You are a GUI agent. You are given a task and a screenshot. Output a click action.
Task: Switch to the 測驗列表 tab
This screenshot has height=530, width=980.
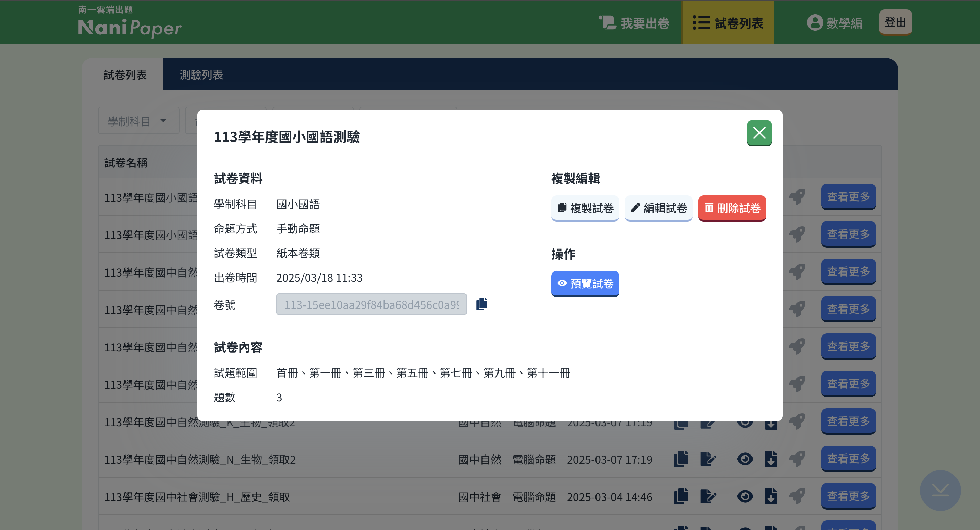click(201, 74)
